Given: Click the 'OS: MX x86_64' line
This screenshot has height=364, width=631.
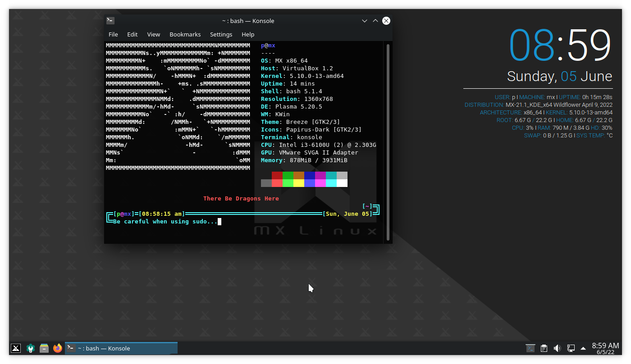Looking at the screenshot, I should [x=284, y=61].
